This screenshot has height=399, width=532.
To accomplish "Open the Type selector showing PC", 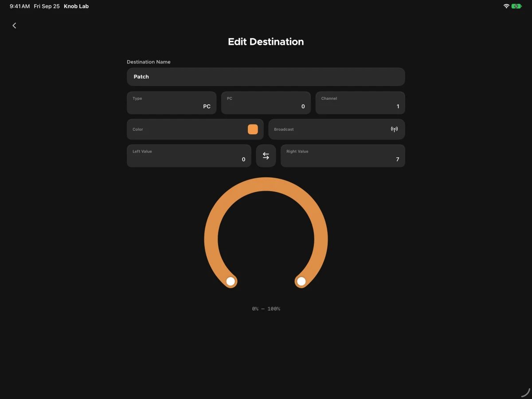I will point(172,103).
